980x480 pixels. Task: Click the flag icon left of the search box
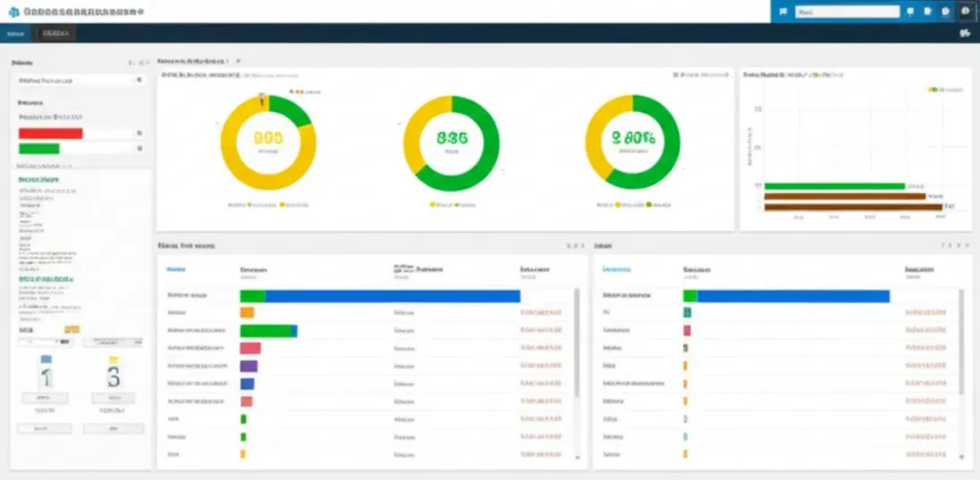(783, 12)
